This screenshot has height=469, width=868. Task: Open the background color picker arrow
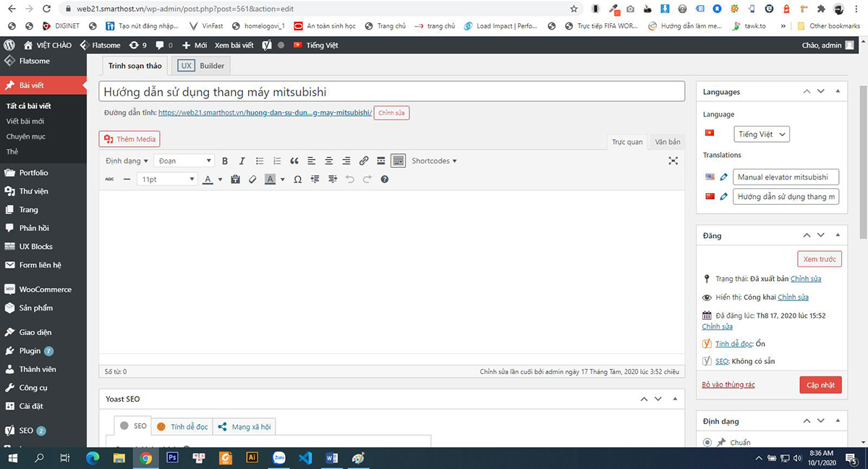coord(283,179)
